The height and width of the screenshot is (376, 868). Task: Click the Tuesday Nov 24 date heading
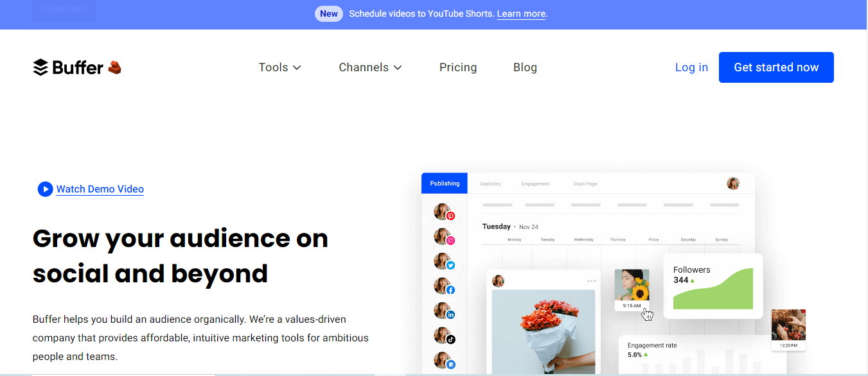tap(510, 226)
